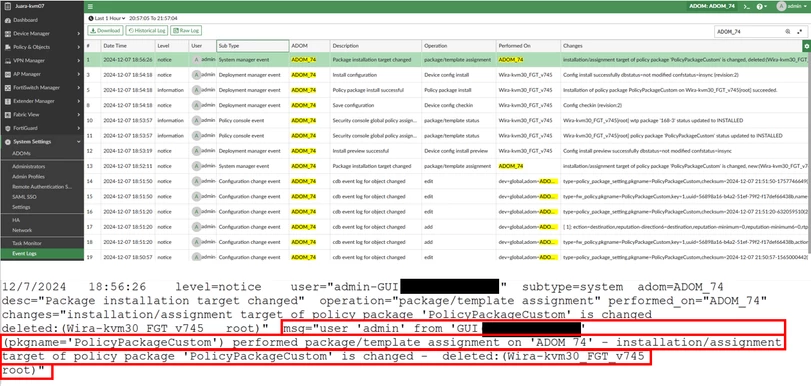Expand the FortiGuard submenu
Viewport: 811px width, 386px height.
click(79, 128)
